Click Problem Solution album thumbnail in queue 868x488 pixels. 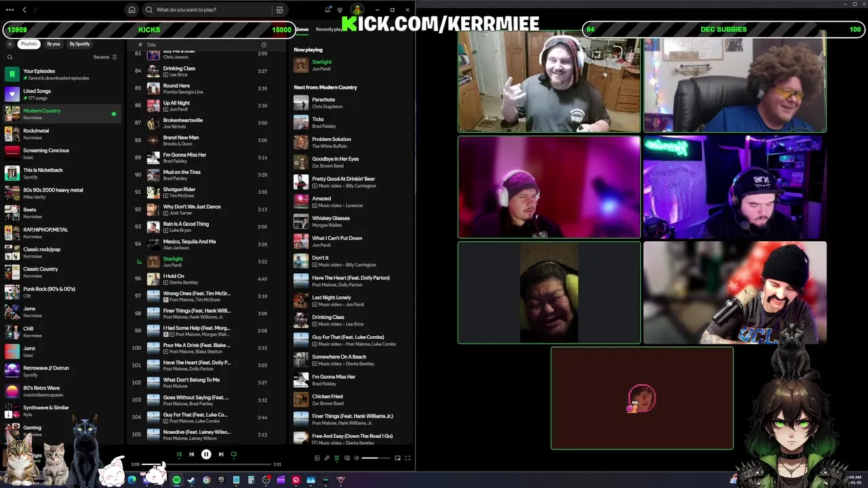[x=300, y=142]
